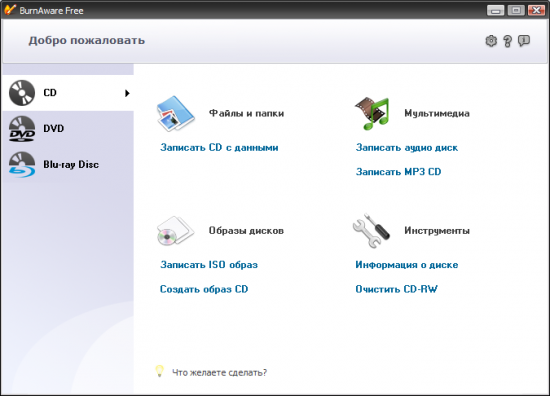550x396 pixels.
Task: Switch to the Blu-ray Disc category
Action: 68,165
